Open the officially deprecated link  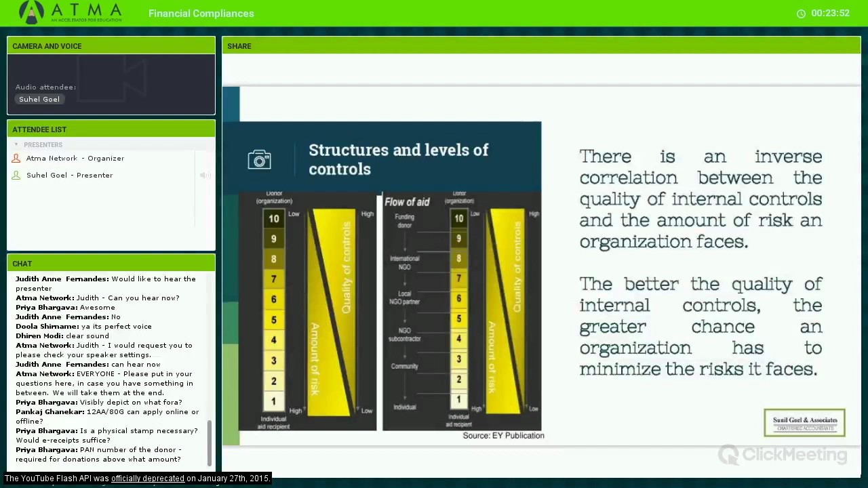pyautogui.click(x=148, y=479)
